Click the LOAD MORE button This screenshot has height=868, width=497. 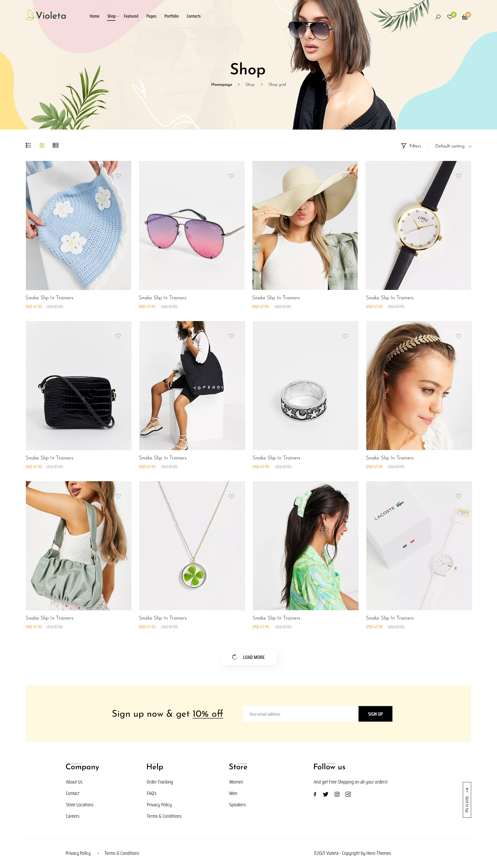click(x=248, y=658)
